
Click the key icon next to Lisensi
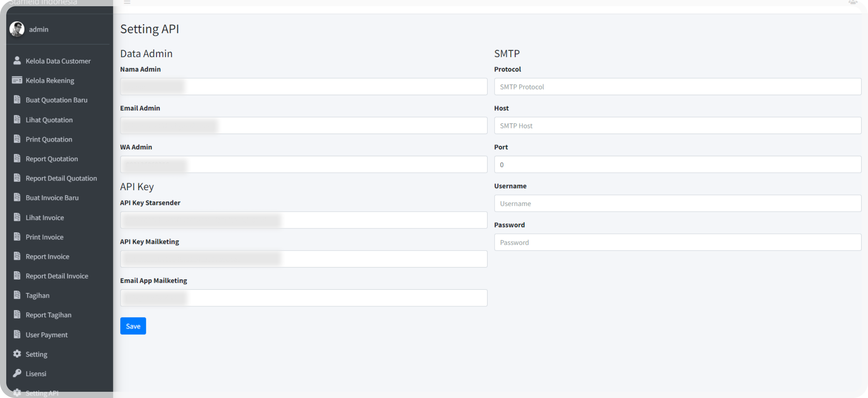coord(17,373)
